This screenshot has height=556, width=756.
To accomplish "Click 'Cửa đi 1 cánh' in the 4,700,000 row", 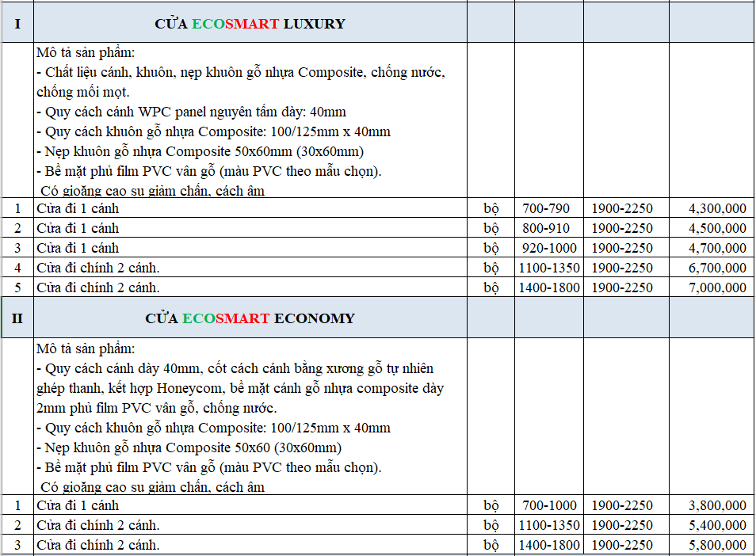I will pyautogui.click(x=78, y=248).
